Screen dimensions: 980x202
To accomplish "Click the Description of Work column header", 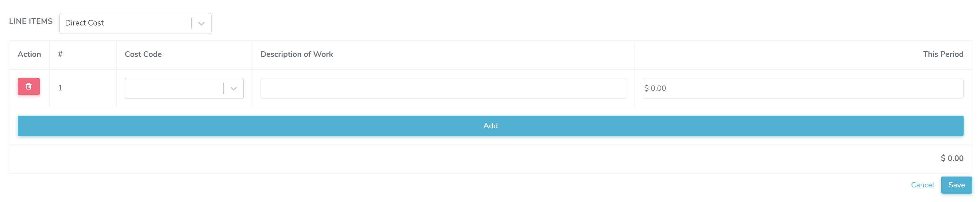I will click(296, 54).
